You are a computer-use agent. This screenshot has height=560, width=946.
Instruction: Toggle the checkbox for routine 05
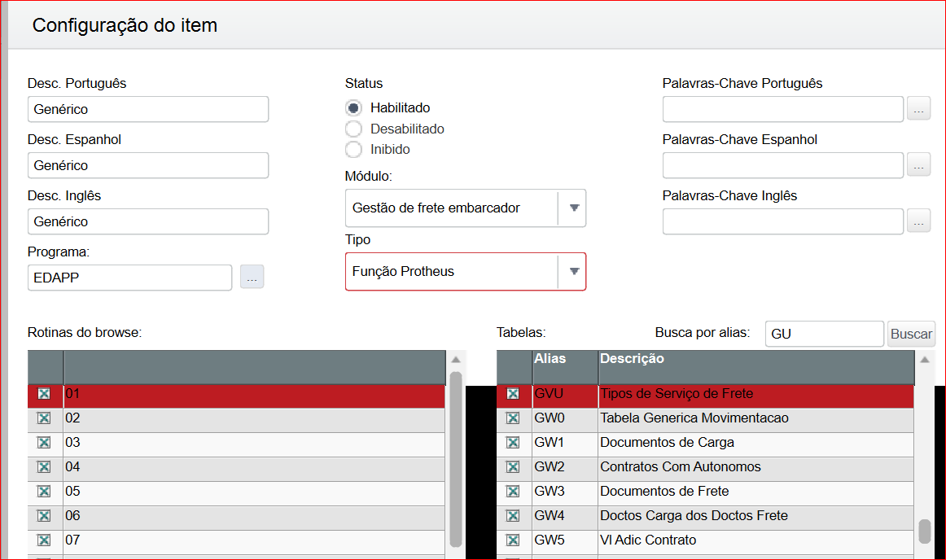(44, 491)
